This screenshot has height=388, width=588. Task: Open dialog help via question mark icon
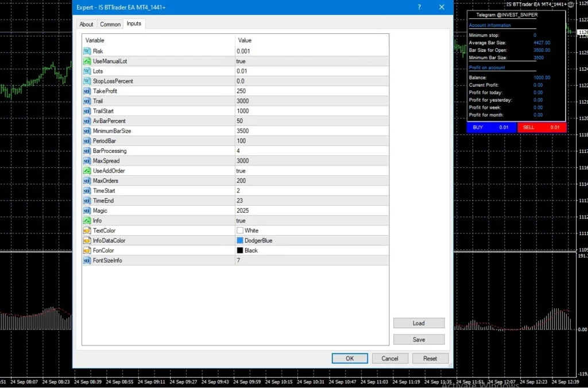[x=419, y=7]
